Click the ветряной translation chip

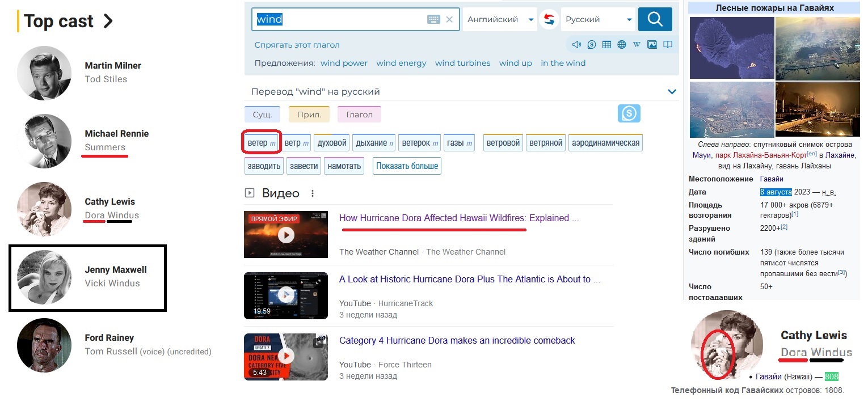coord(546,143)
